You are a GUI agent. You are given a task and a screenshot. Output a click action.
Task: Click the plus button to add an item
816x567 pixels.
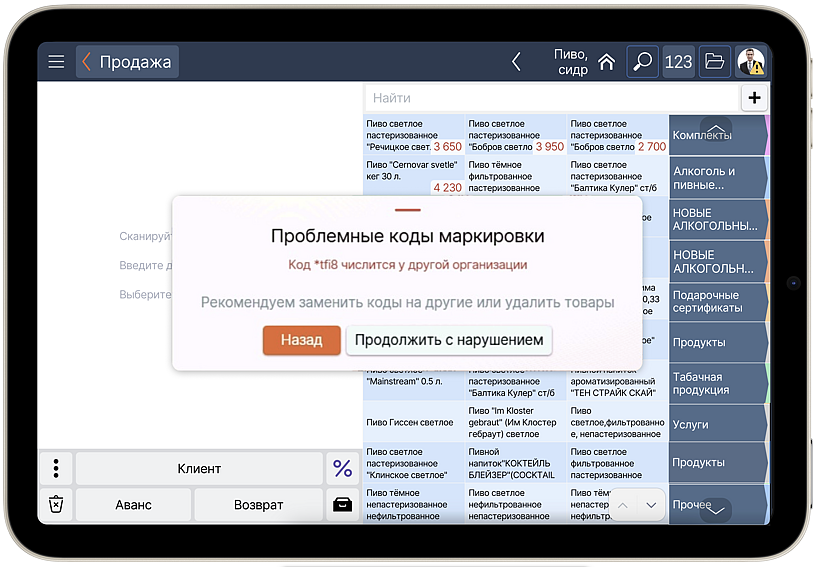pyautogui.click(x=753, y=98)
